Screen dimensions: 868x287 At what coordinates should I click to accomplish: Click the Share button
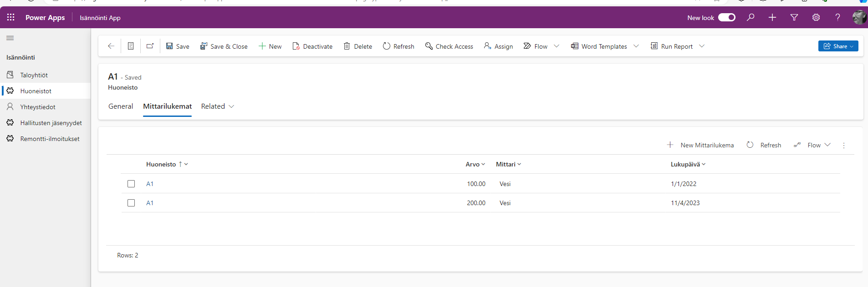tap(838, 46)
